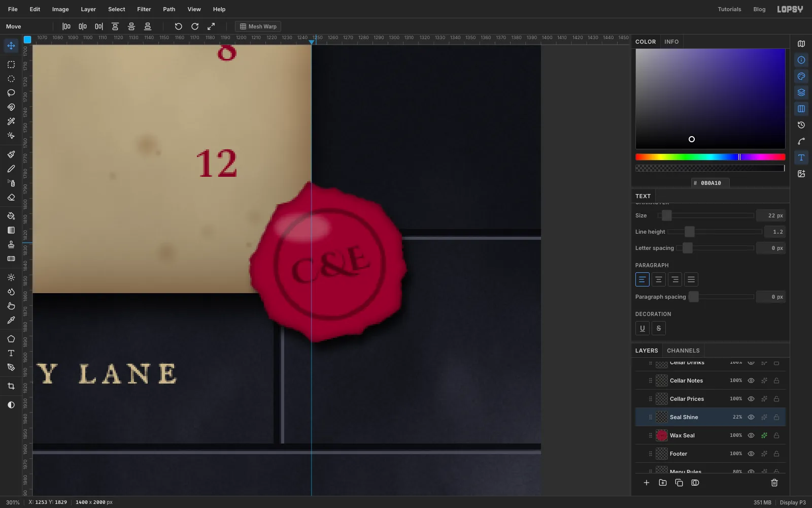Image resolution: width=812 pixels, height=508 pixels.
Task: Click the font Size value field
Action: coord(771,215)
